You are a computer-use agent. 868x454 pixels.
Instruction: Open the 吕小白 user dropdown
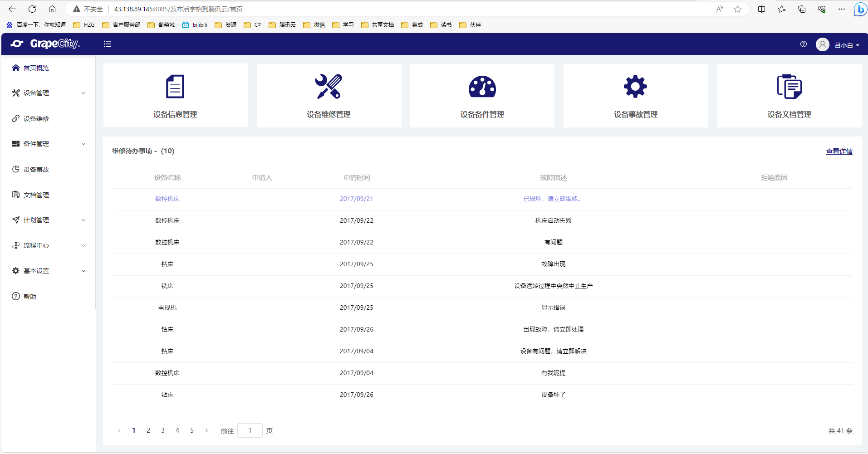point(847,45)
